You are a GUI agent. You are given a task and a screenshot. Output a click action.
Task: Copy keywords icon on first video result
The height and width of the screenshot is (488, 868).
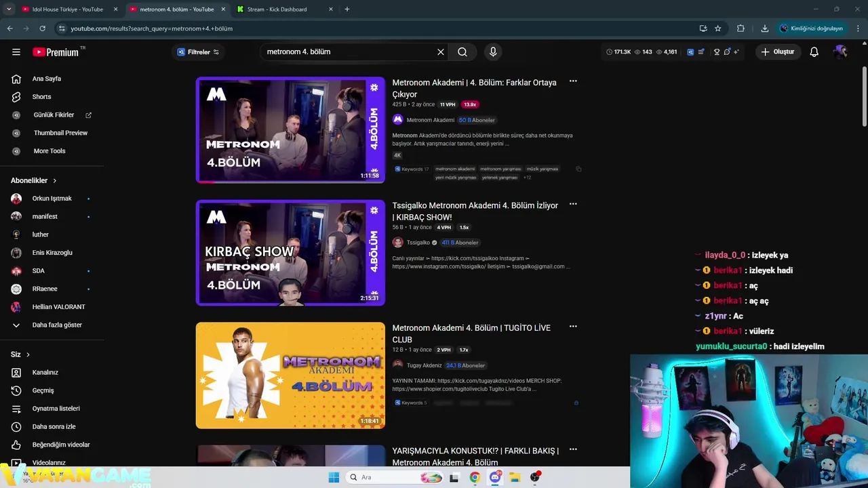click(578, 169)
